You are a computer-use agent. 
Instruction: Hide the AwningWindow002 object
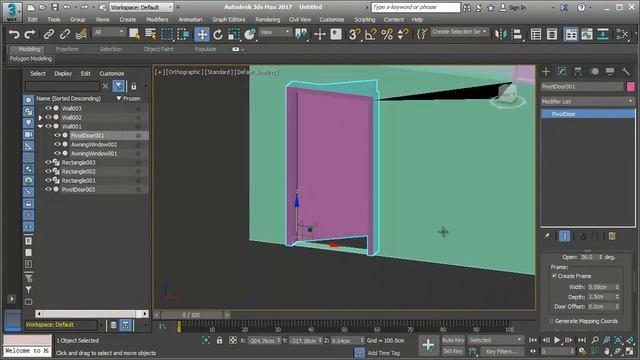click(x=57, y=144)
